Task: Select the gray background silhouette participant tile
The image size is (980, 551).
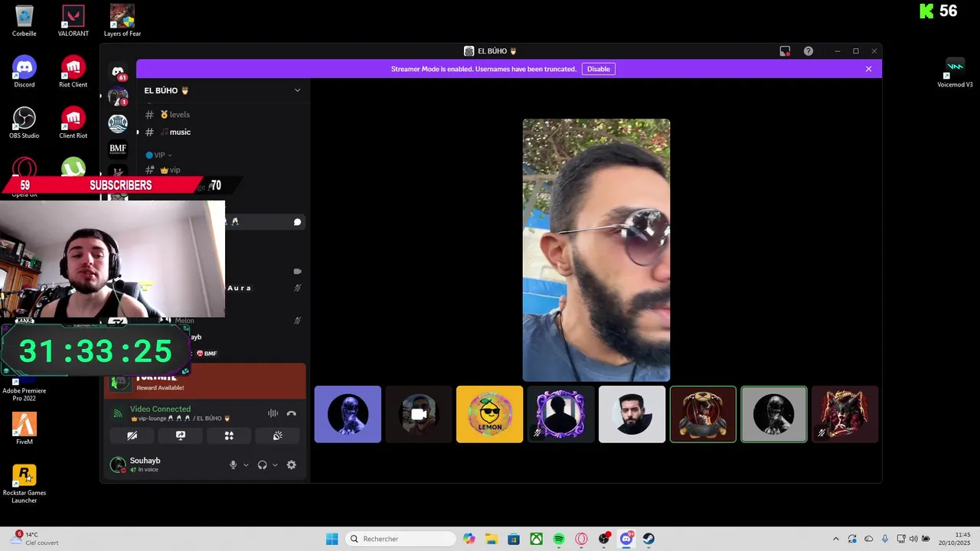Action: point(774,414)
